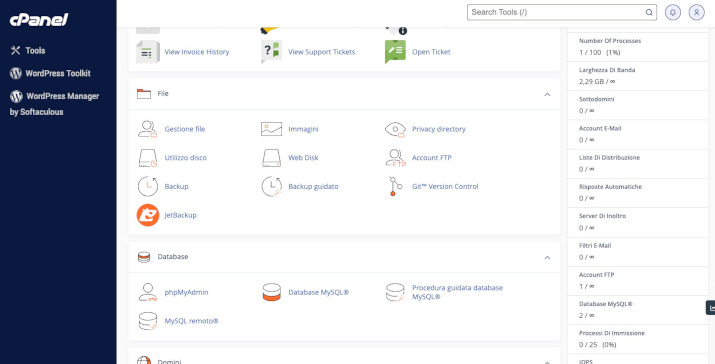Image resolution: width=715 pixels, height=364 pixels.
Task: Open the Immagini icon
Action: [x=271, y=129]
